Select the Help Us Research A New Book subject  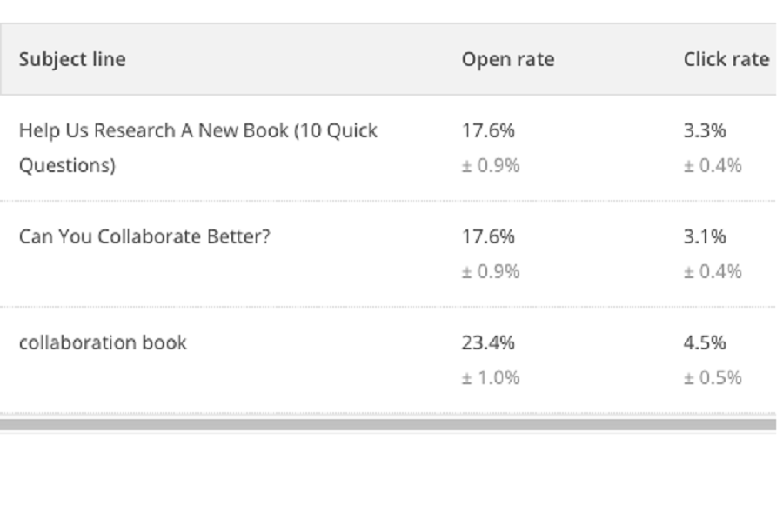(197, 131)
